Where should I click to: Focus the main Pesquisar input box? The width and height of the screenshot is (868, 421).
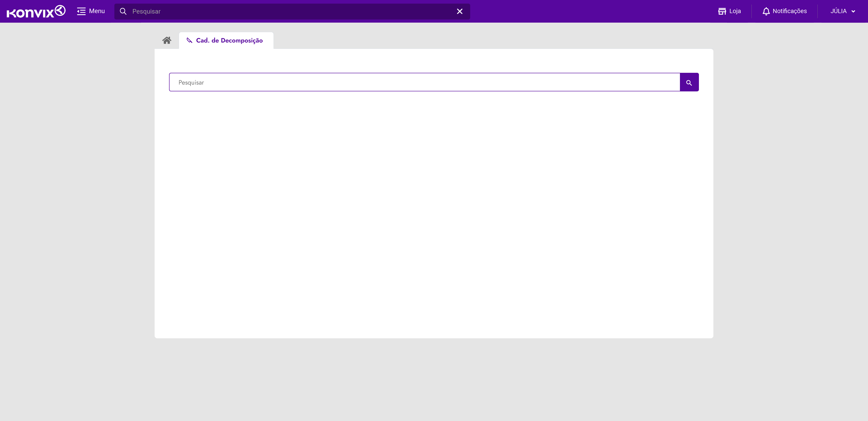pos(425,82)
